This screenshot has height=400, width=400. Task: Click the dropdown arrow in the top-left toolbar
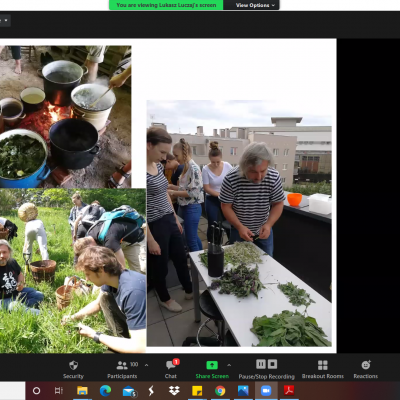pos(6,21)
